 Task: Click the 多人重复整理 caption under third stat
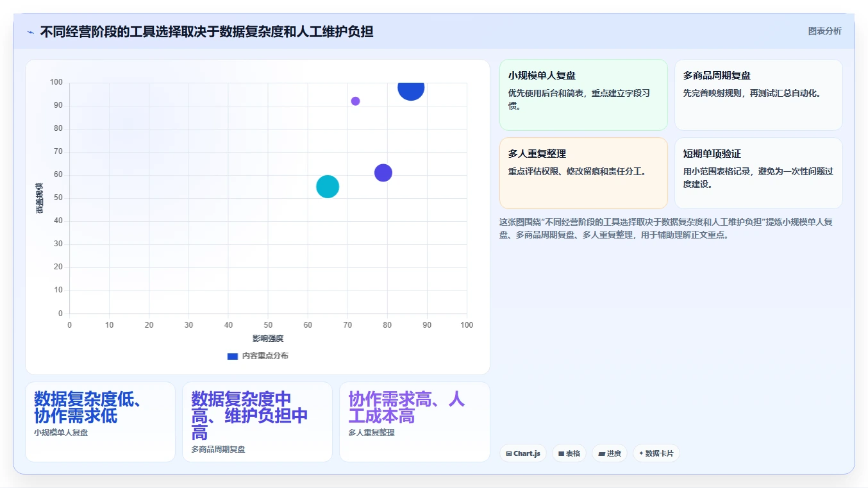(x=372, y=433)
